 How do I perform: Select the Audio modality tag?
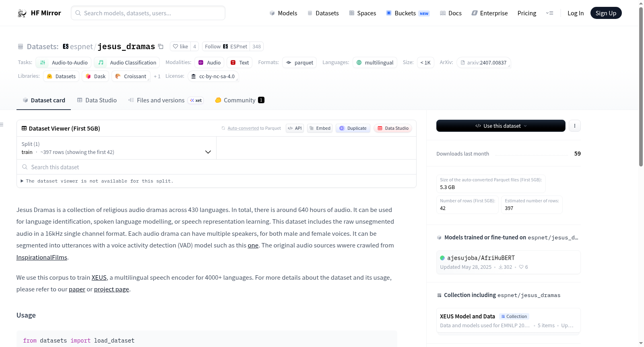pos(209,62)
